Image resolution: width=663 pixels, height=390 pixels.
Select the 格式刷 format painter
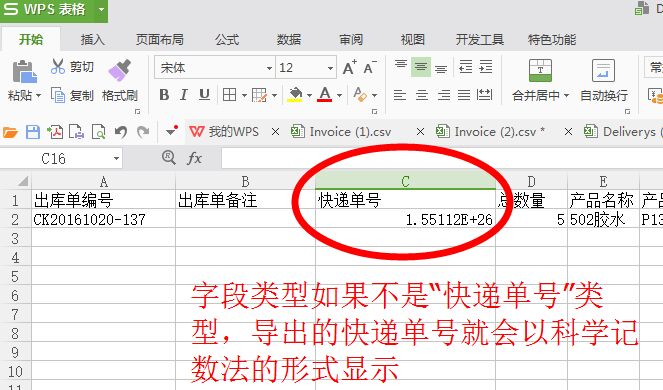click(120, 80)
